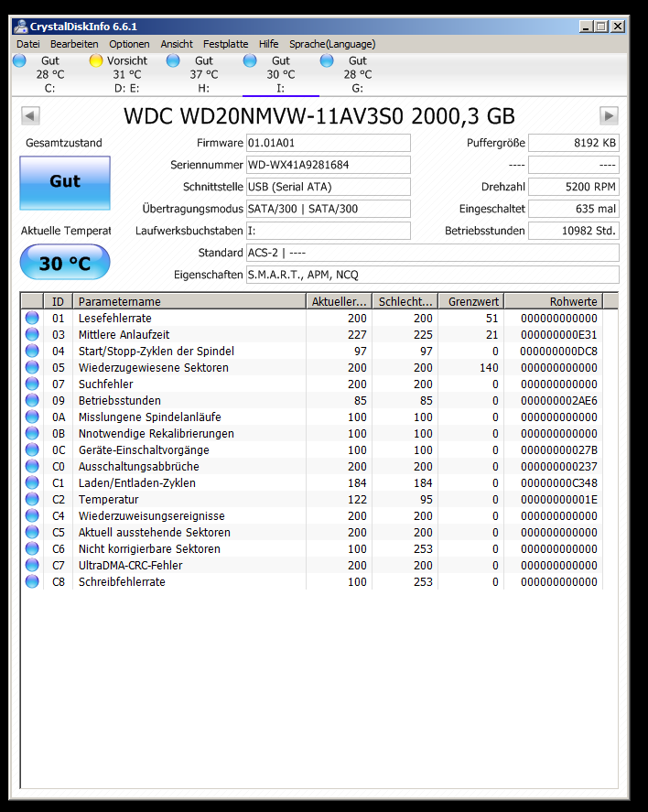The height and width of the screenshot is (812, 648).
Task: Click status orb of Wiederzugewiesene Sektoren row
Action: click(32, 368)
